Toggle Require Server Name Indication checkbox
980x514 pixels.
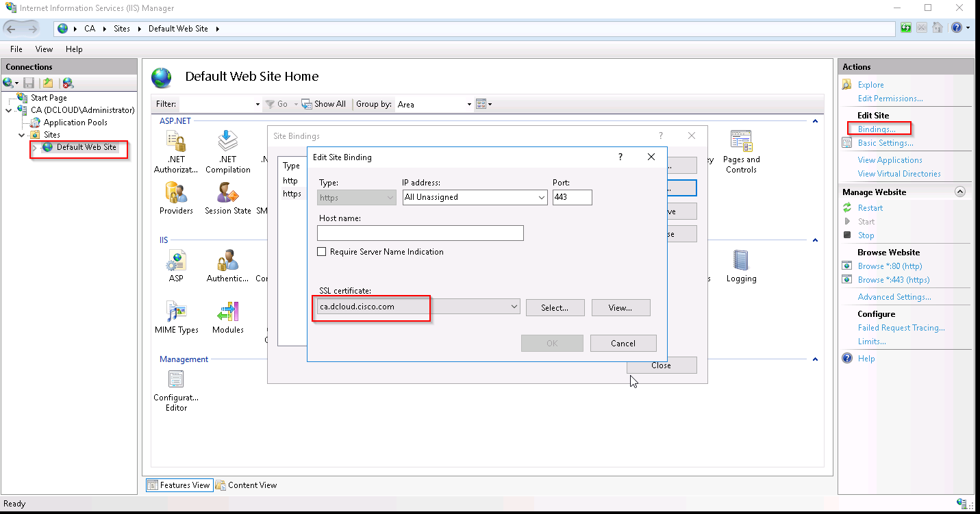coord(322,252)
